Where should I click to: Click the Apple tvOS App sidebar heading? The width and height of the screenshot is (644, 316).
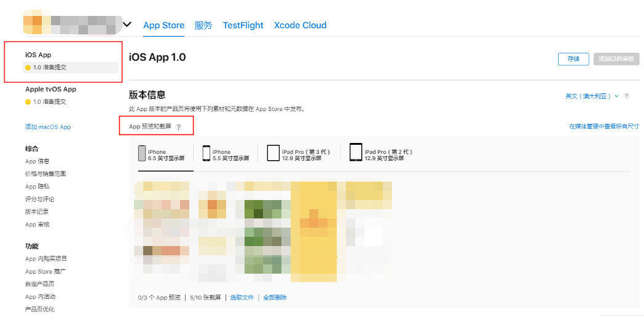point(50,90)
